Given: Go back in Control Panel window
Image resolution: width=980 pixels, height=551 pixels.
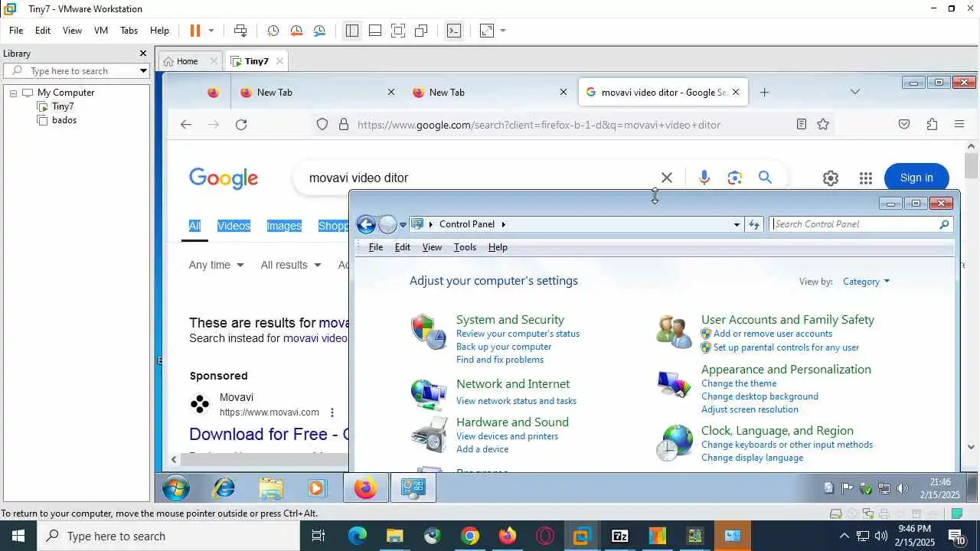Looking at the screenshot, I should click(x=366, y=224).
